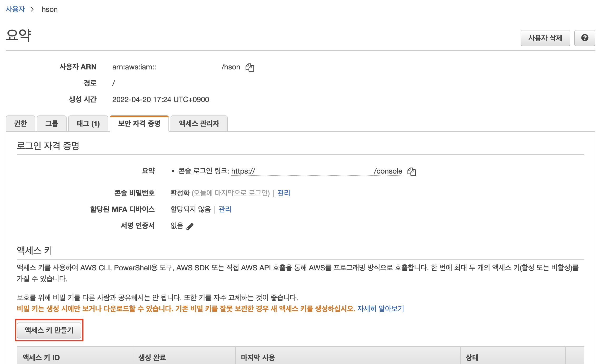Click the 사용자 삭제 button
598x364 pixels.
pyautogui.click(x=545, y=38)
